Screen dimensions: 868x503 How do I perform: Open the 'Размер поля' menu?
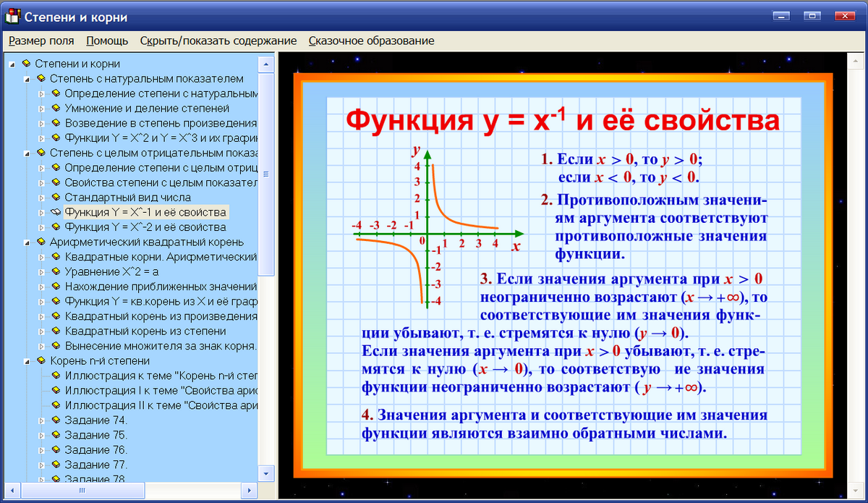tap(41, 41)
